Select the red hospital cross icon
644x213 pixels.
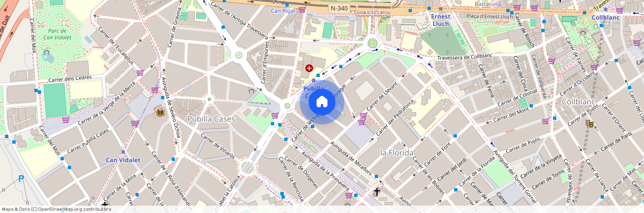[309, 69]
